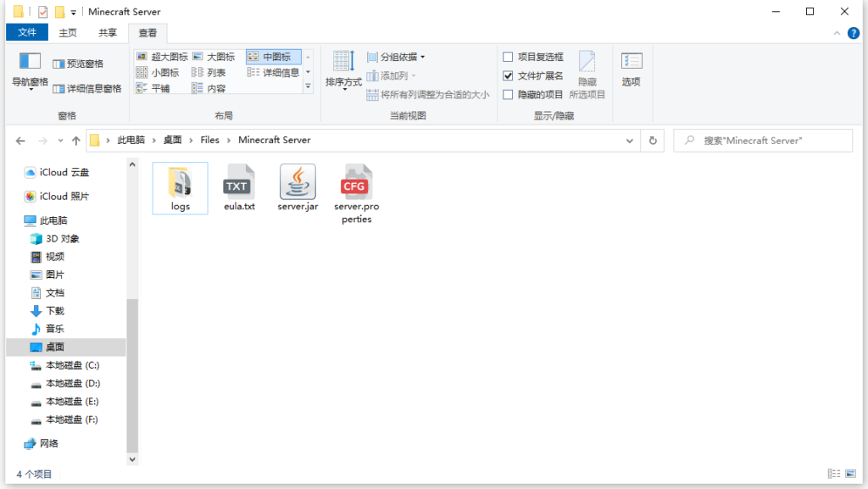Select the logs folder
Image resolution: width=868 pixels, height=489 pixels.
180,188
